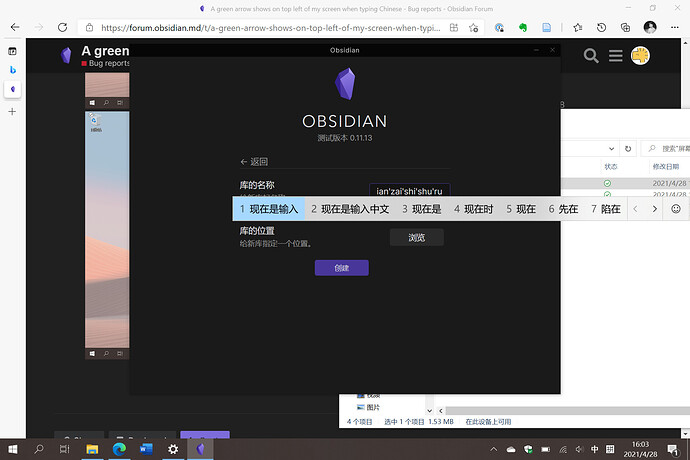Click the 浏览 browse button
690x460 pixels.
(416, 238)
